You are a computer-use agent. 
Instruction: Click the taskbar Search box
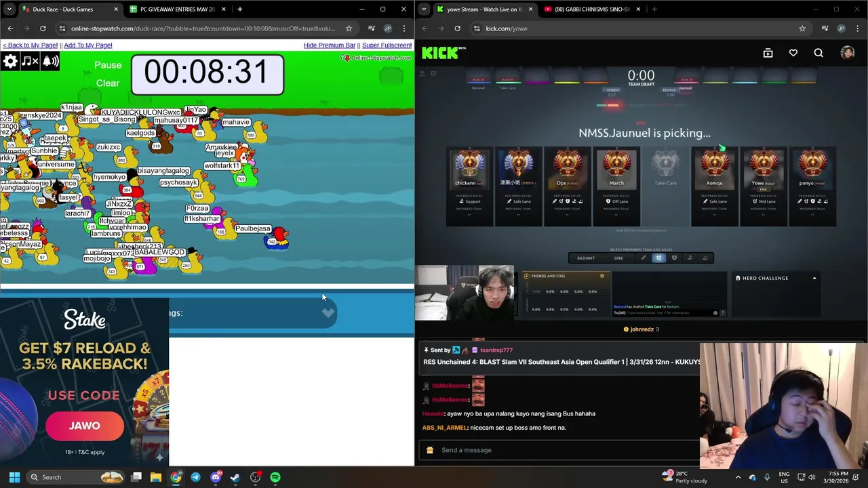(75, 477)
